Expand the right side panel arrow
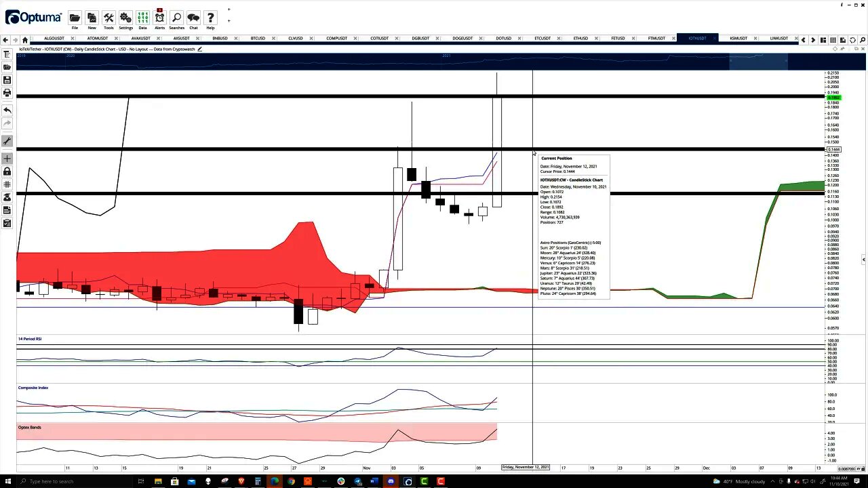Viewport: 868px width, 488px height. point(863,260)
